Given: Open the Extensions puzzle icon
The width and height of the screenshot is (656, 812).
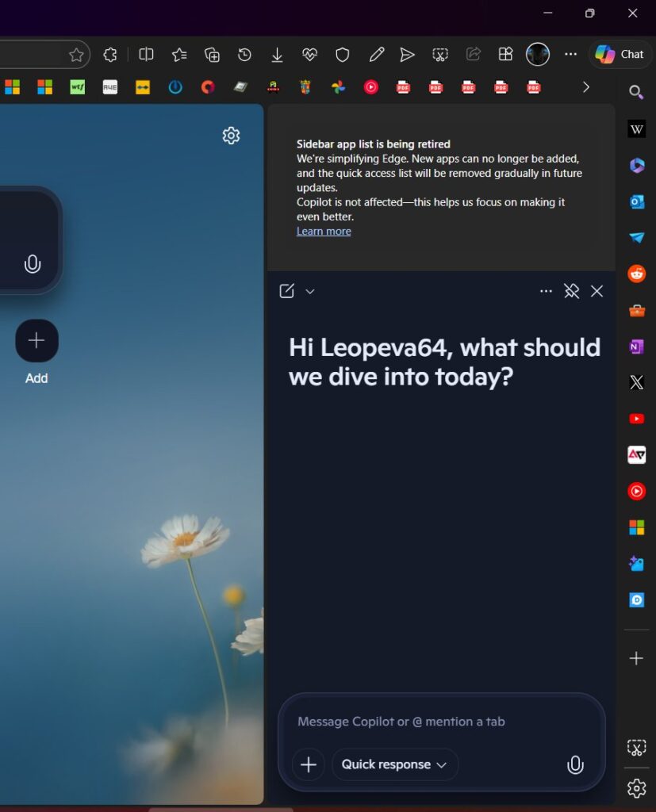Looking at the screenshot, I should [x=110, y=54].
